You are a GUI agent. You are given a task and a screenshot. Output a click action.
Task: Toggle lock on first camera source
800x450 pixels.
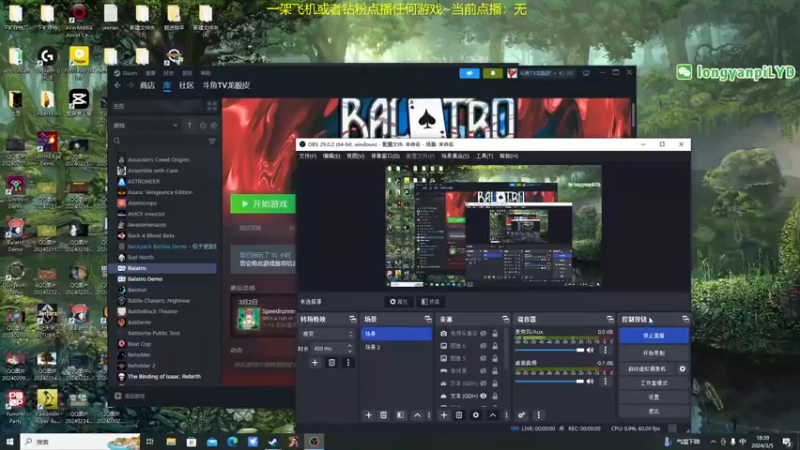495,333
